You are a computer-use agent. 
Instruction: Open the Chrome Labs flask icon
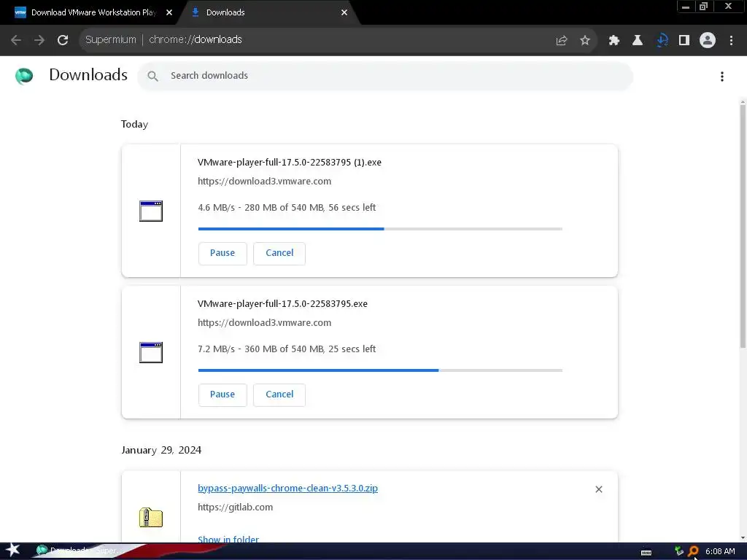pos(638,41)
